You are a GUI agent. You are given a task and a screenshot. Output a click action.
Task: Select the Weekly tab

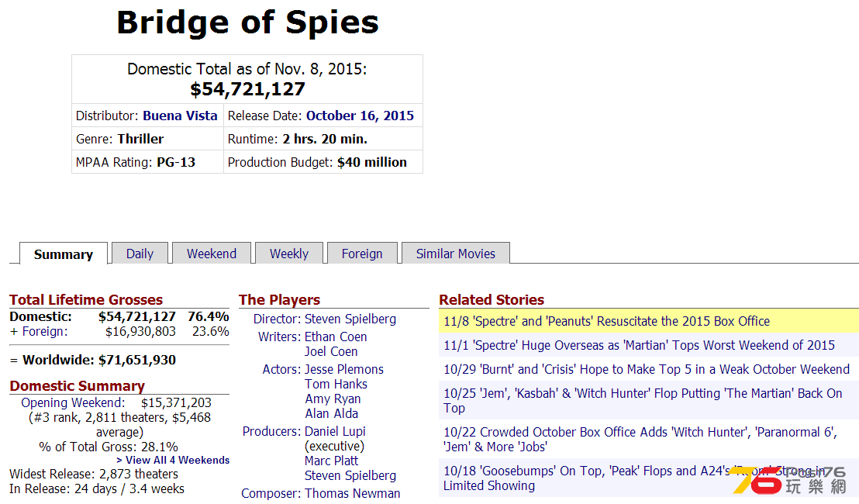pyautogui.click(x=288, y=254)
